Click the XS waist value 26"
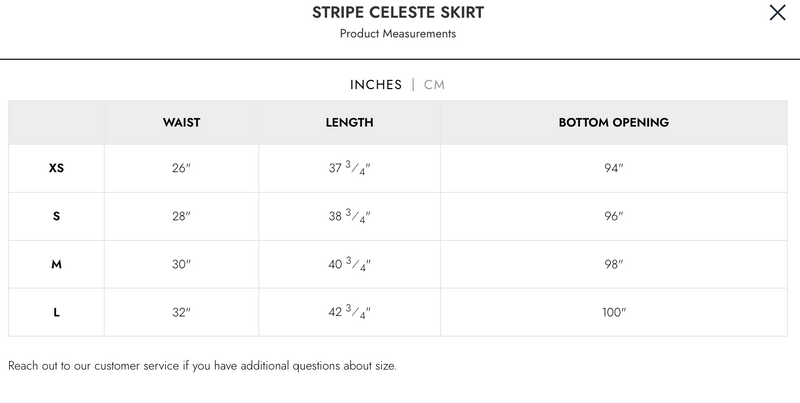Screen dimensions: 800x403 click(x=181, y=168)
